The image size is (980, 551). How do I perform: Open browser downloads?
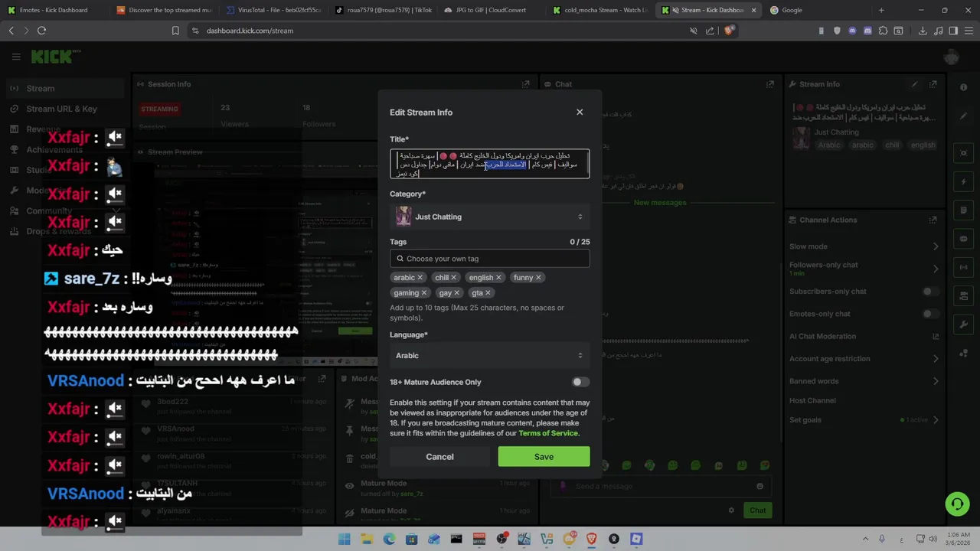pos(923,31)
